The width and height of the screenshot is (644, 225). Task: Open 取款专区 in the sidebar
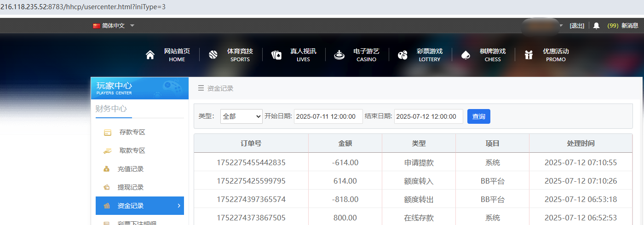[x=132, y=151]
